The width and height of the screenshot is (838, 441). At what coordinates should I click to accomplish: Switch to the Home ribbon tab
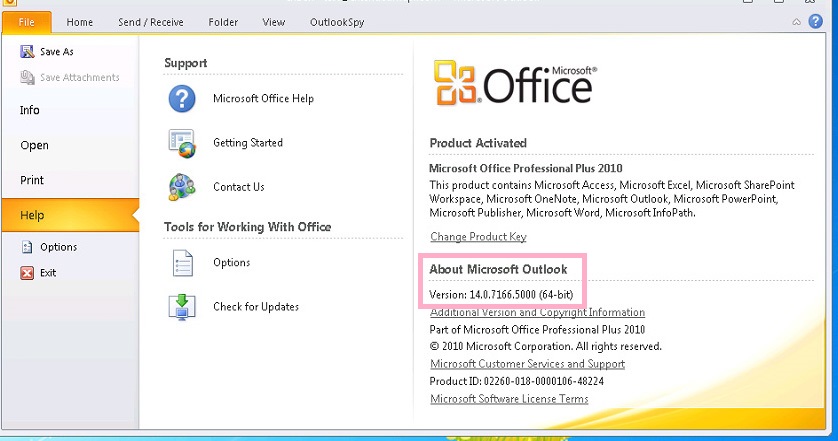click(80, 22)
